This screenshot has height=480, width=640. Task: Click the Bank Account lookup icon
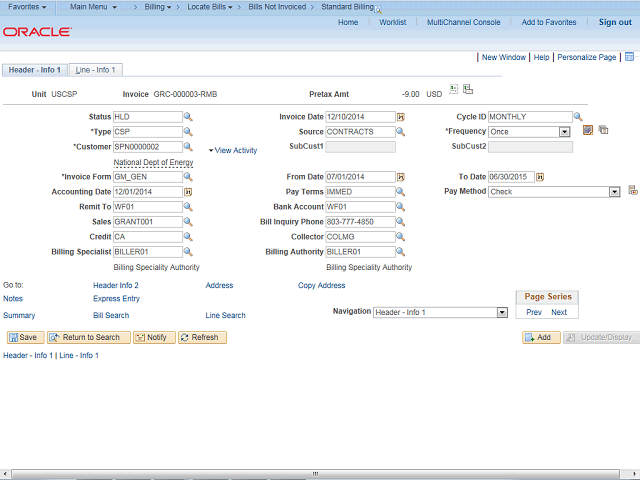(401, 207)
